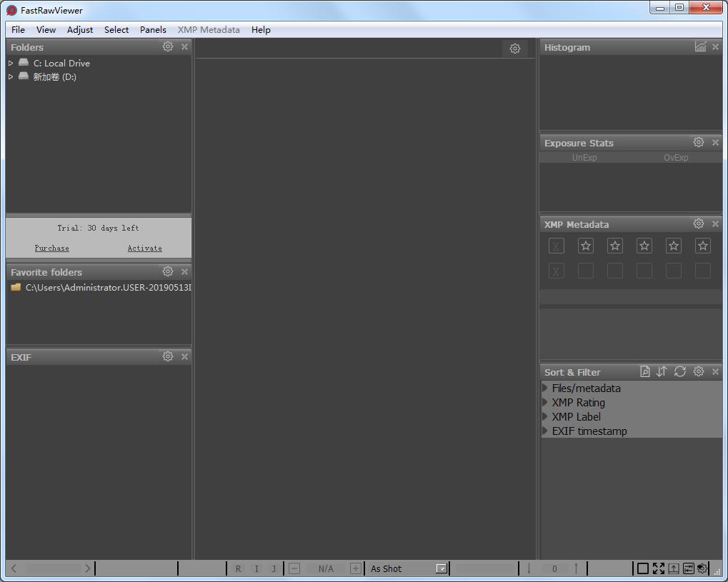This screenshot has width=728, height=582.
Task: Click the UnExp column header
Action: [x=584, y=157]
